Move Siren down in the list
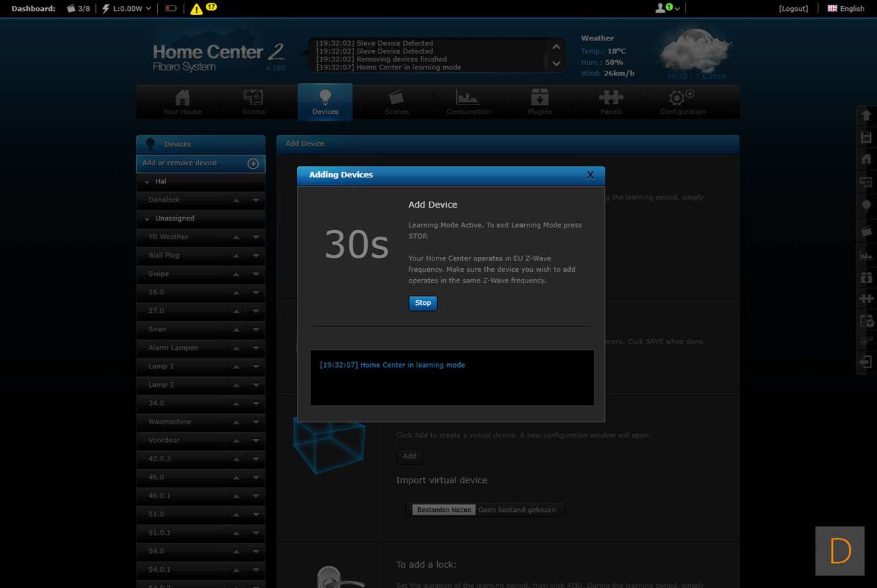Viewport: 877px width, 588px height. [x=256, y=330]
